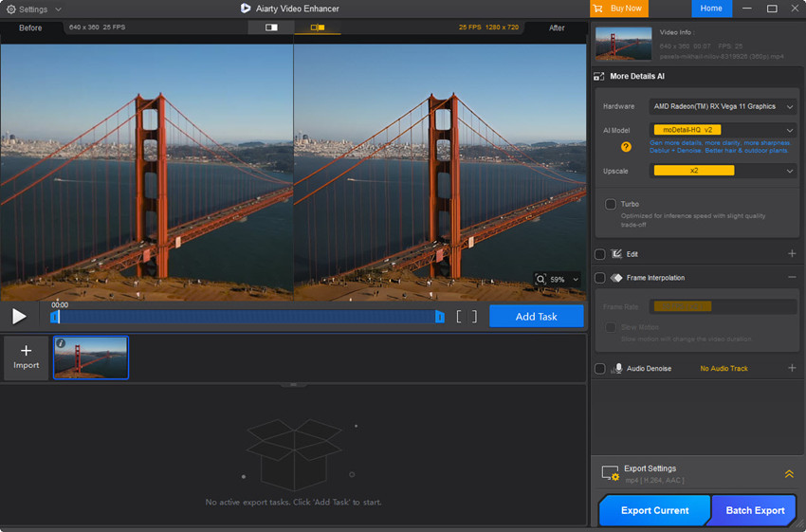Click the Batch Export button

point(755,510)
